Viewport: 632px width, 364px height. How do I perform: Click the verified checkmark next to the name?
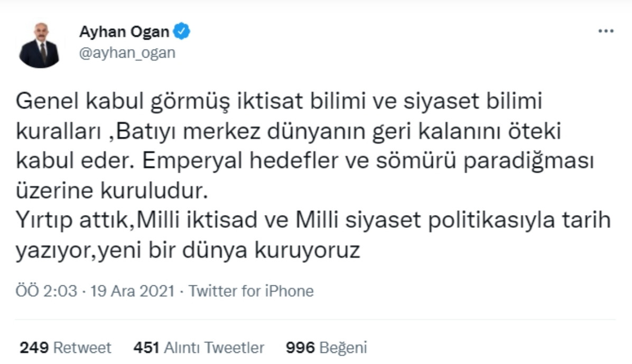[x=182, y=30]
